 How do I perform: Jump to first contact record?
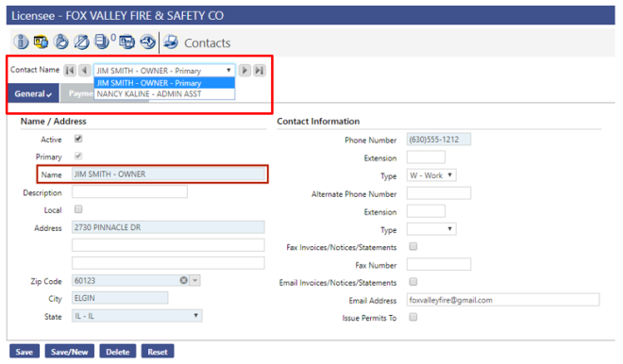coord(70,71)
